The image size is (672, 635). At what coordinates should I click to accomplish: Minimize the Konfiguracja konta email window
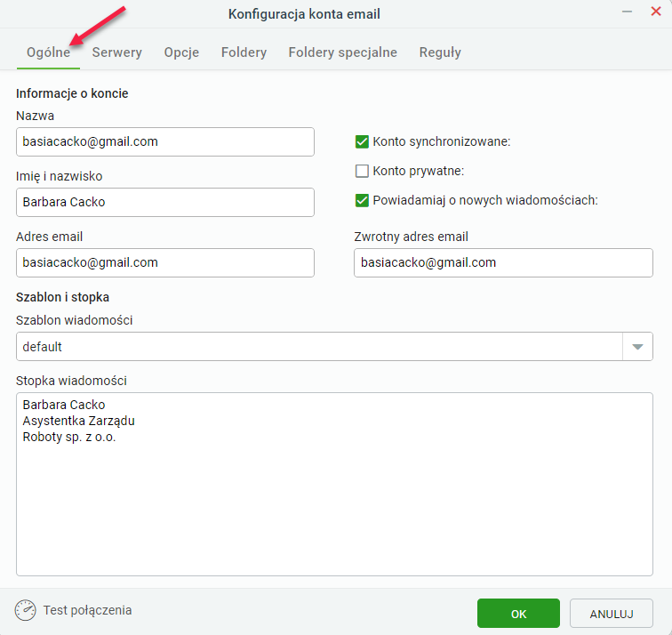[x=627, y=12]
